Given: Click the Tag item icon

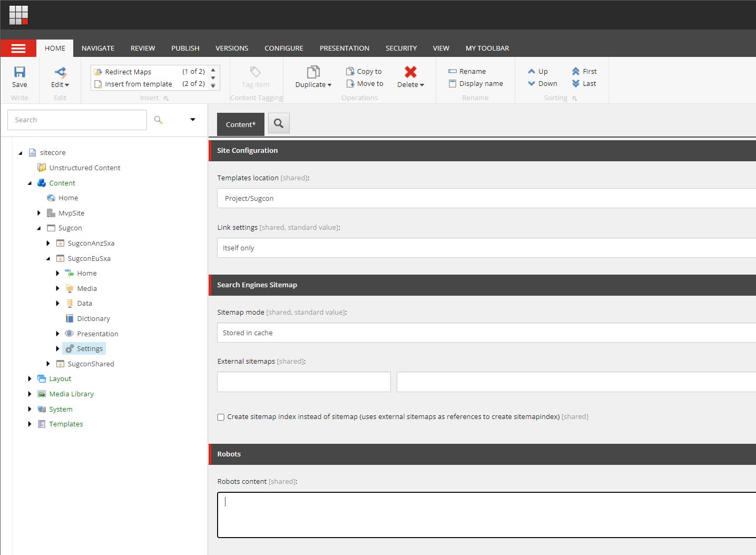Looking at the screenshot, I should pos(256,72).
